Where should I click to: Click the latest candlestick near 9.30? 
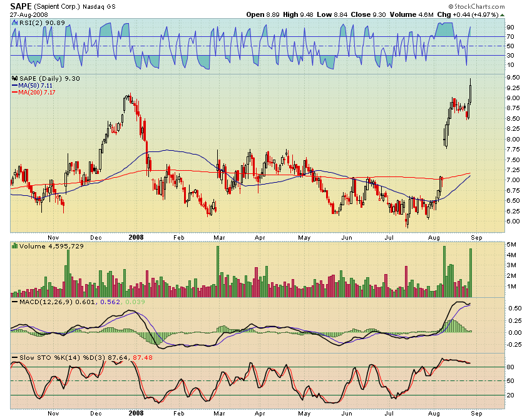[x=471, y=91]
